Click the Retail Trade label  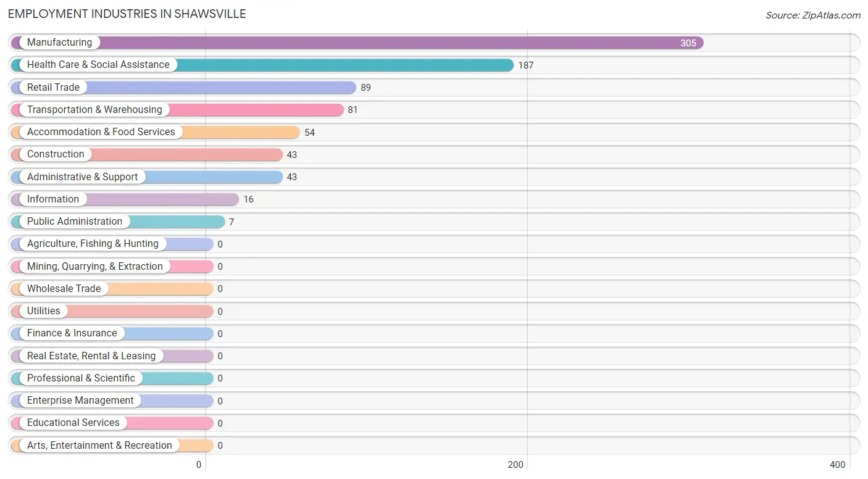point(53,88)
